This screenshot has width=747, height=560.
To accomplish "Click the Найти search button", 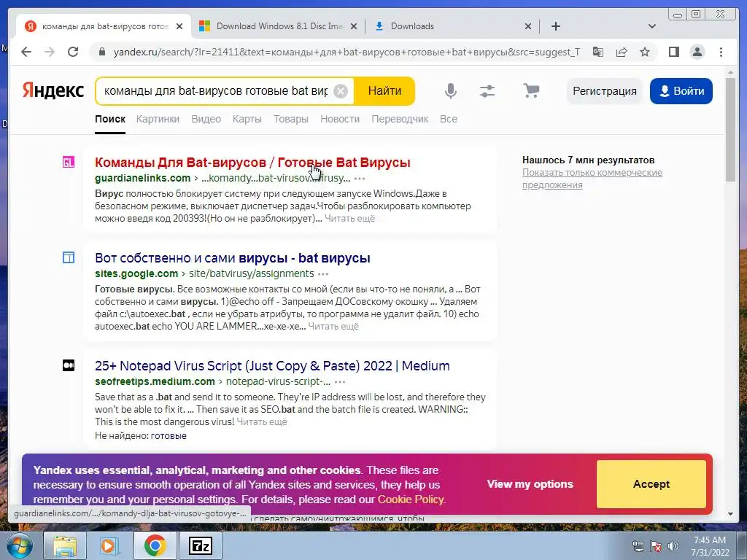I will [384, 90].
